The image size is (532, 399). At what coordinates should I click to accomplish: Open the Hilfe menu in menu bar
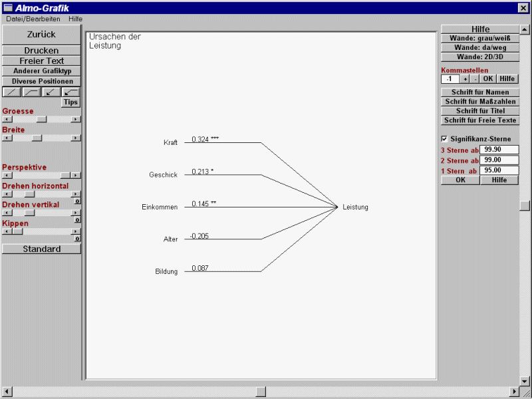coord(75,19)
